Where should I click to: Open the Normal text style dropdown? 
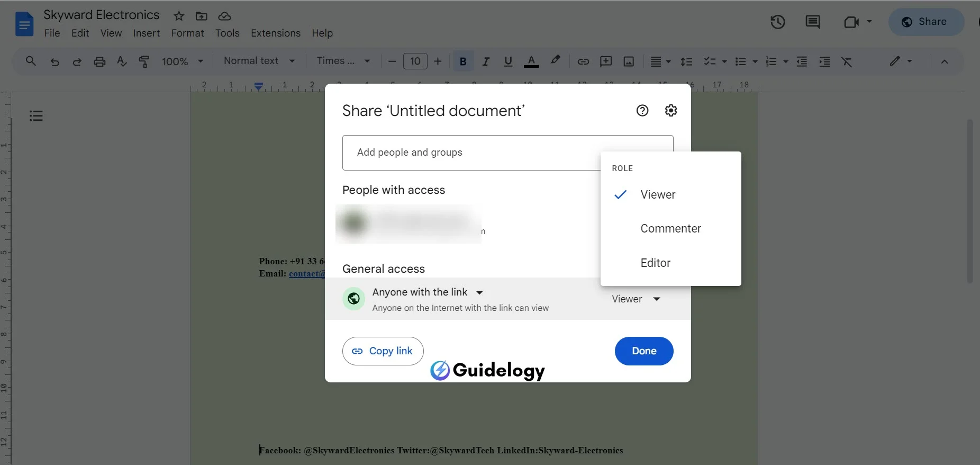coord(259,61)
